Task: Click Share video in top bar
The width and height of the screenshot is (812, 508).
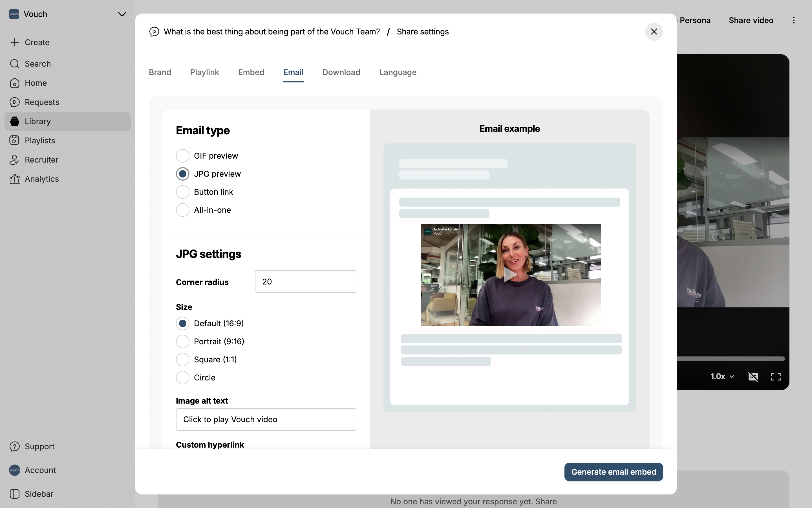Action: pyautogui.click(x=751, y=21)
